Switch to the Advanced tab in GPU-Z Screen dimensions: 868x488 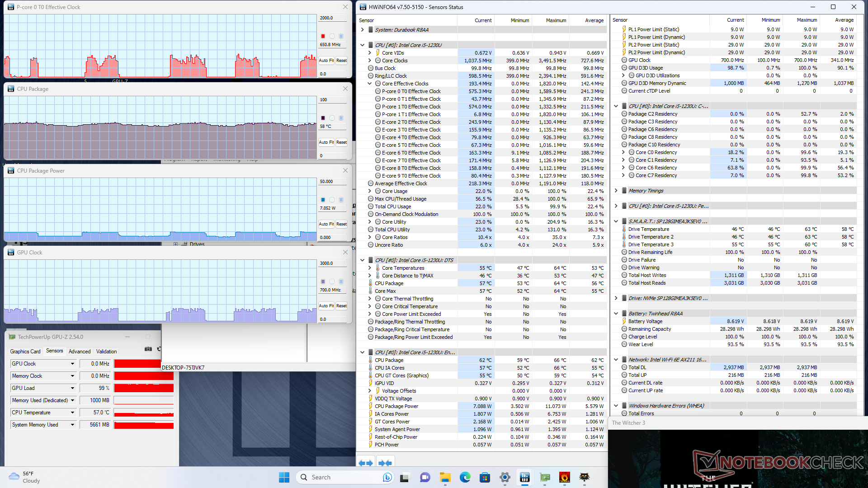[80, 351]
